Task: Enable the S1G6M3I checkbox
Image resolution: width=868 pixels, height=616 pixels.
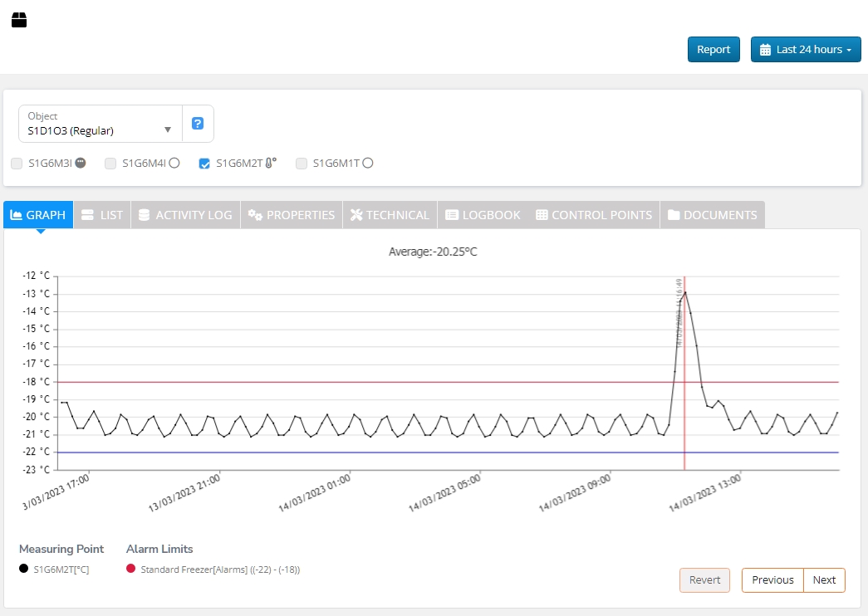Action: click(x=17, y=164)
